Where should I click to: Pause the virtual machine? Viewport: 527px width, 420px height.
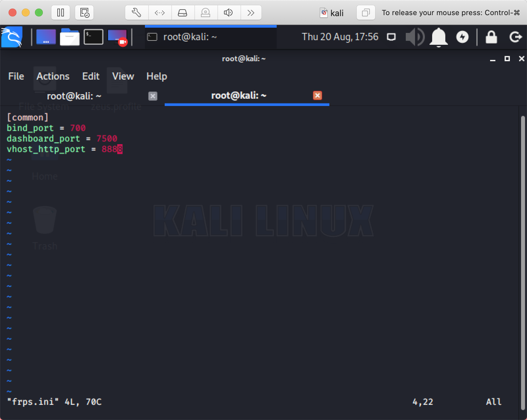tap(61, 13)
